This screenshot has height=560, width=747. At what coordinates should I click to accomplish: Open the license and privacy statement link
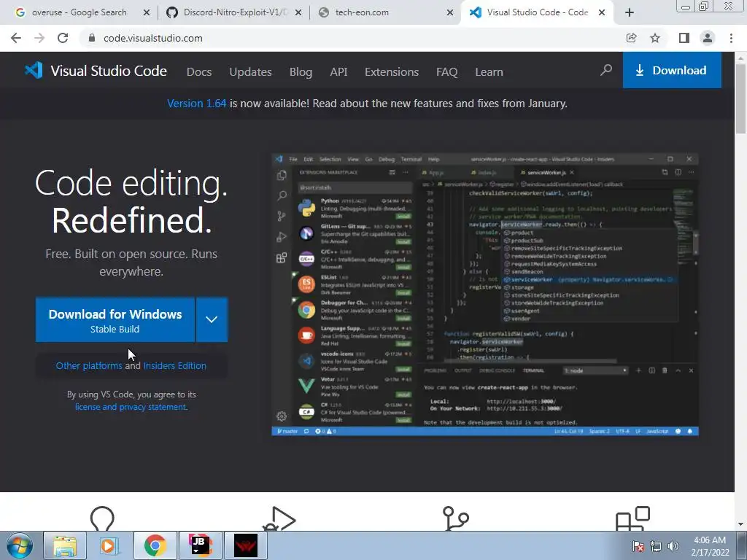131,407
